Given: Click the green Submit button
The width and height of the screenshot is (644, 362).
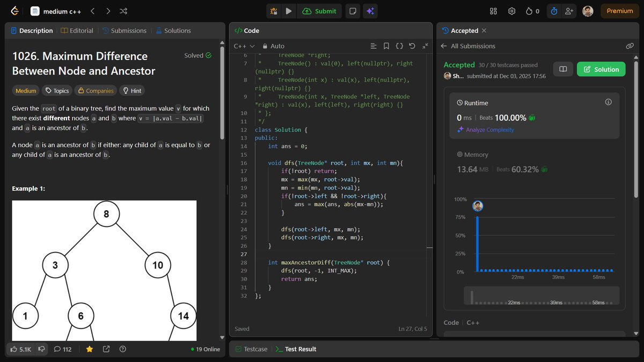Looking at the screenshot, I should point(319,11).
